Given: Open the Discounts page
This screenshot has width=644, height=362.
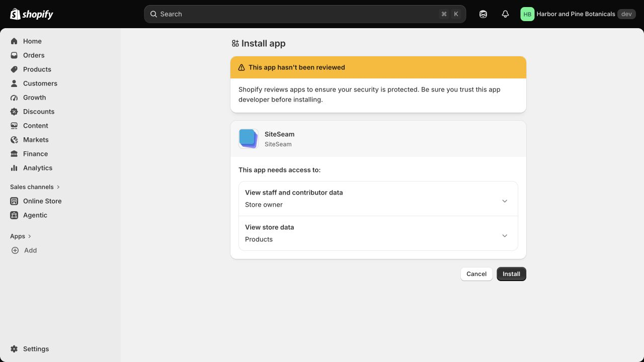Looking at the screenshot, I should (60, 112).
